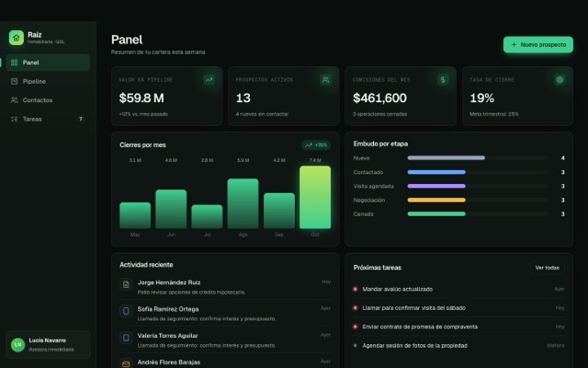This screenshot has width=588, height=368.
Task: Toggle the Mandar avalúo actualizado task marker
Action: click(x=356, y=289)
